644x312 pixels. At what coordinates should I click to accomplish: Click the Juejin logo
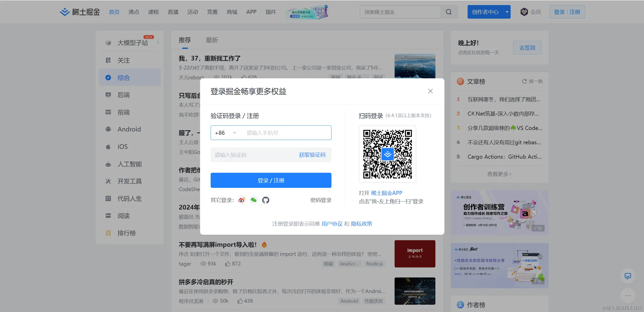80,12
